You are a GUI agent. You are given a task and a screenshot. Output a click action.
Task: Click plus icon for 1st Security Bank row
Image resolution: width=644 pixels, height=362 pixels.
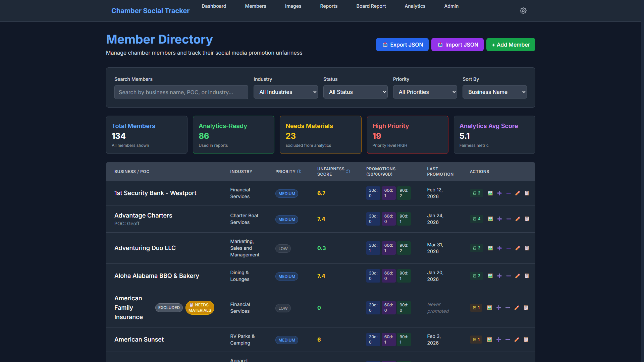coord(499,193)
